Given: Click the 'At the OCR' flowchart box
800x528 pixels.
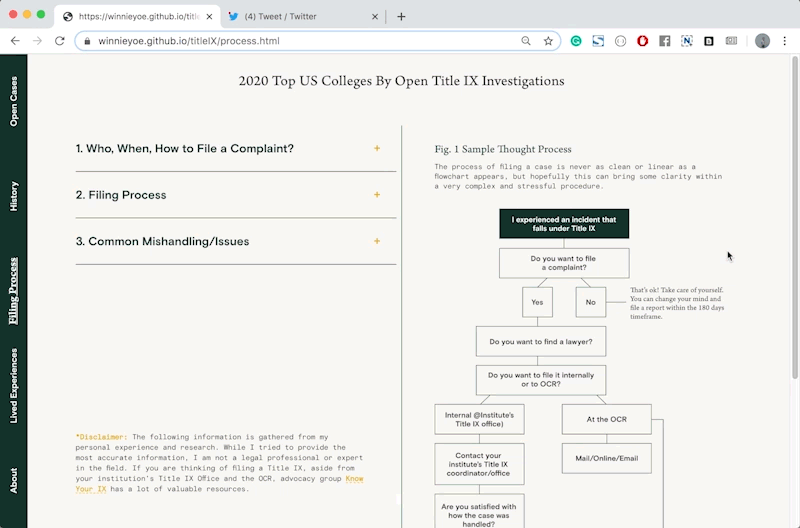Looking at the screenshot, I should click(x=607, y=419).
